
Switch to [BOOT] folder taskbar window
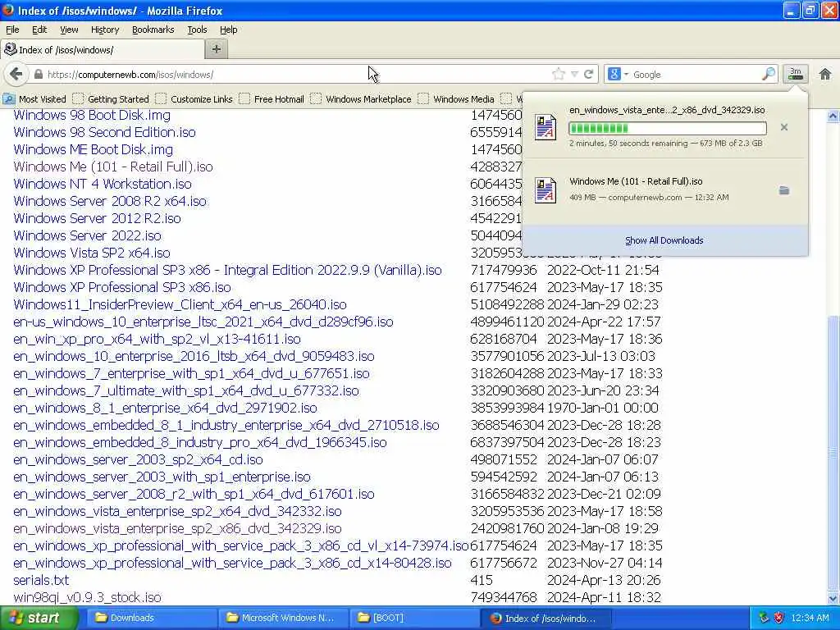point(414,618)
